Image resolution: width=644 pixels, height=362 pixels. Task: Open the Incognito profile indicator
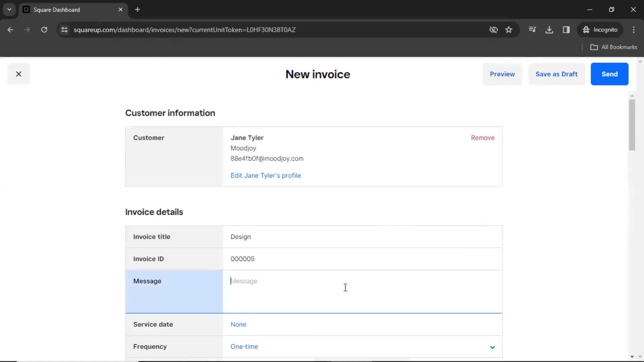pyautogui.click(x=600, y=30)
